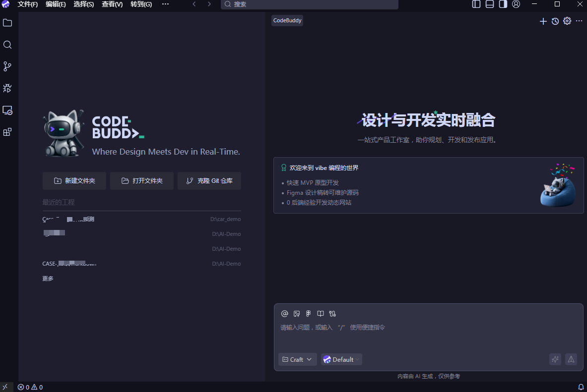Toggle the secondary side bar layout icon
Image resolution: width=587 pixels, height=392 pixels.
tap(503, 4)
